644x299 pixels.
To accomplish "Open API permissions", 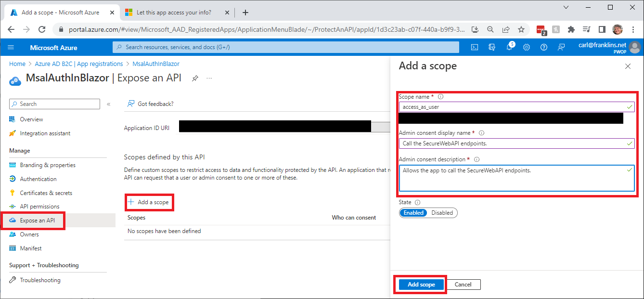I will [39, 207].
